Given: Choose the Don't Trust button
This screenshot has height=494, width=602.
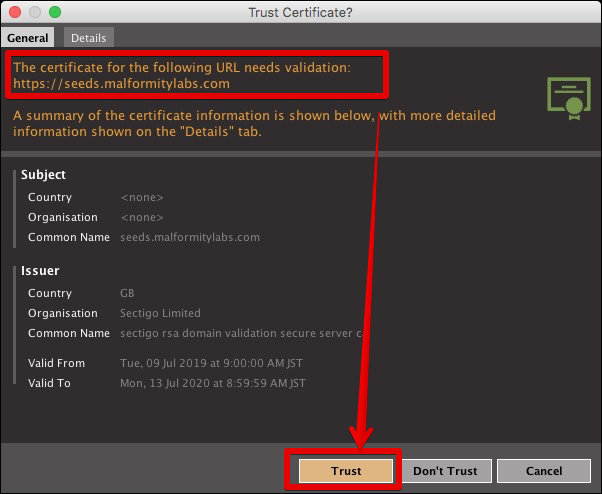Looking at the screenshot, I should (x=445, y=470).
